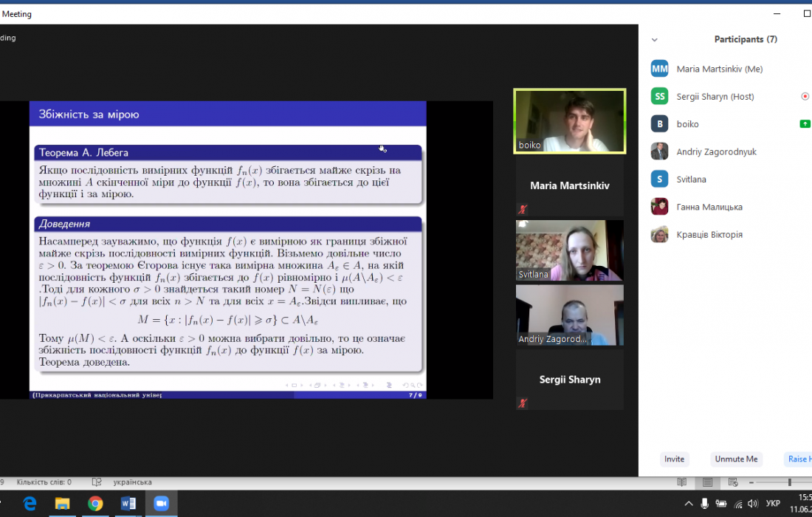Select Maria Martsinkiv in the participants list
This screenshot has width=812, height=517.
pos(719,69)
